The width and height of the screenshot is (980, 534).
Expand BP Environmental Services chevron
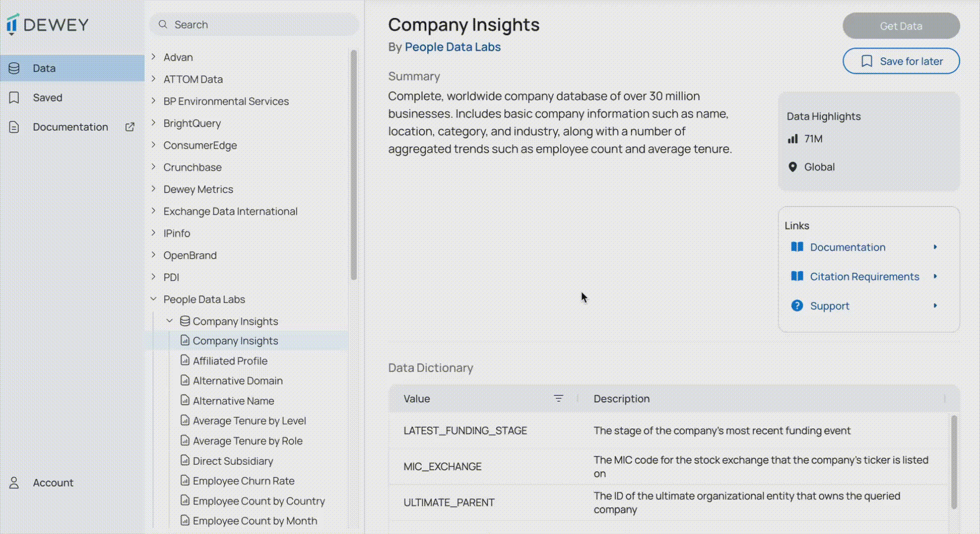[x=153, y=101]
